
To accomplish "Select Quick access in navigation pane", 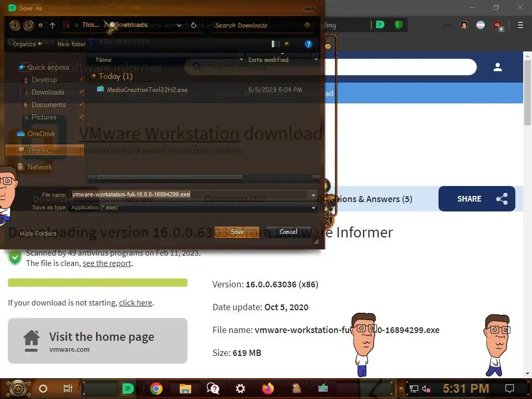I will click(48, 67).
